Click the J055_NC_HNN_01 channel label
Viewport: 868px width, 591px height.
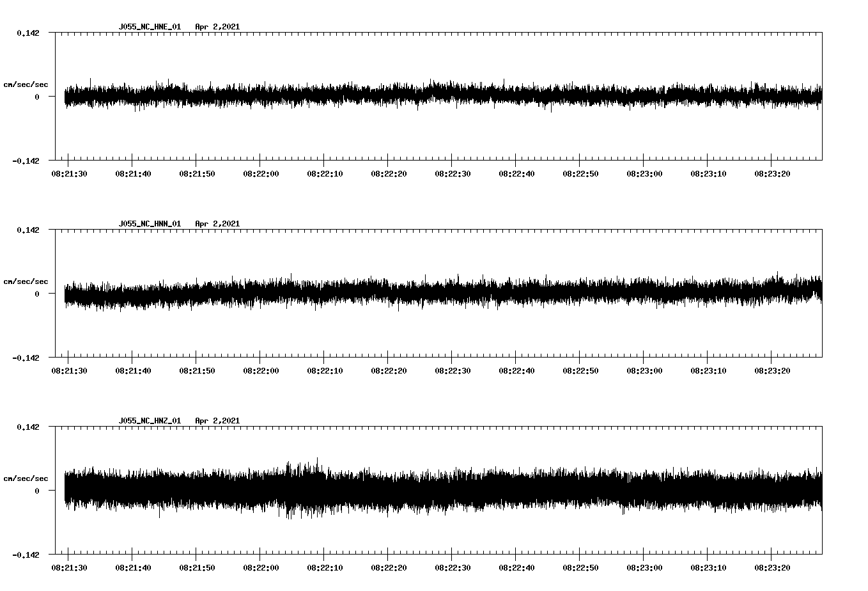[148, 224]
